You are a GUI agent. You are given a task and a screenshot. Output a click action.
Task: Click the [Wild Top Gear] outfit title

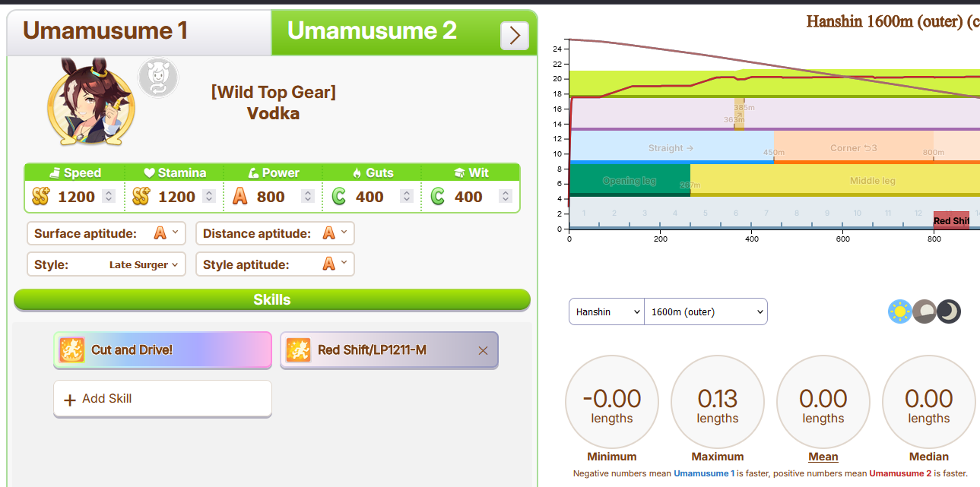[x=274, y=92]
